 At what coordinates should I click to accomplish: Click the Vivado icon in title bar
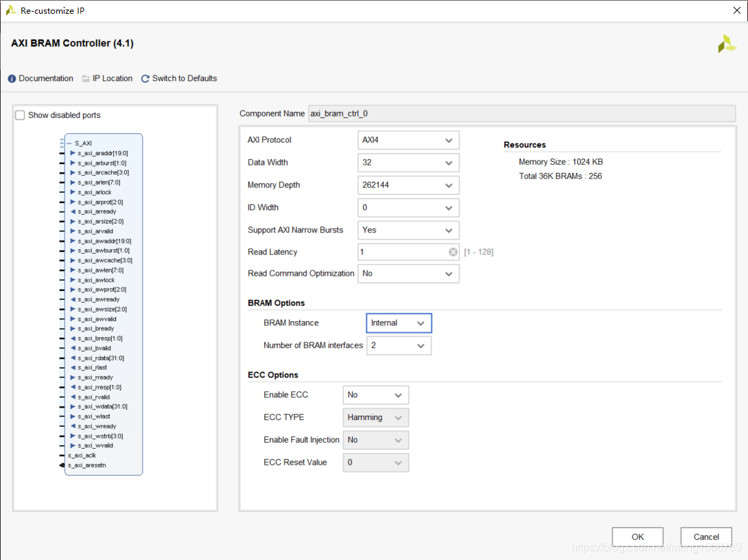[x=10, y=10]
